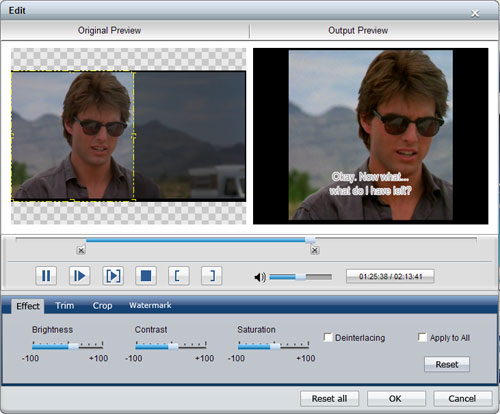
Task: Mute audio with speaker icon
Action: [x=260, y=277]
